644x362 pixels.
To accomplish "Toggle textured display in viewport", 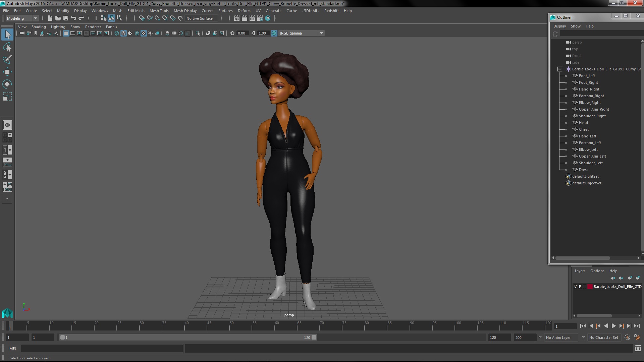I will [x=144, y=33].
